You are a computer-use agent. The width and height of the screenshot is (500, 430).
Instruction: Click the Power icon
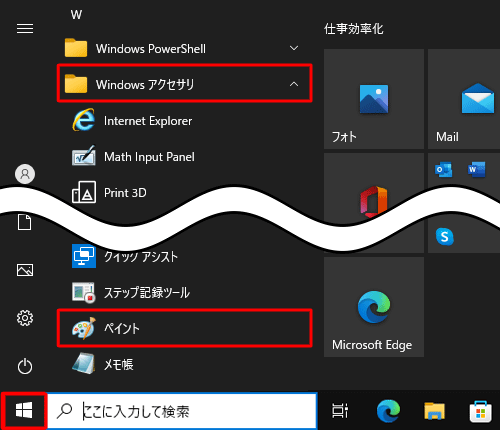point(25,366)
